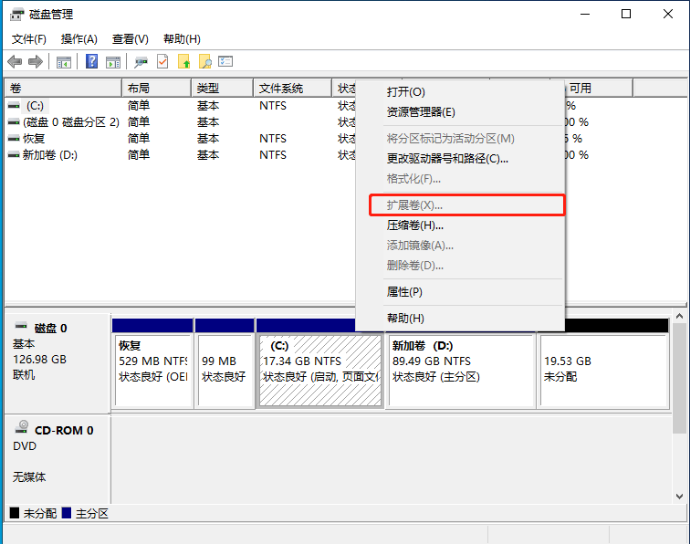Image resolution: width=690 pixels, height=544 pixels.
Task: Click the list settings toolbar icon
Action: [226, 62]
